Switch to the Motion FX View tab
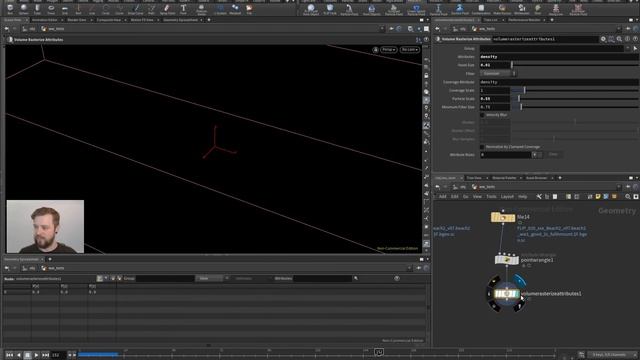Viewport: 640px width, 360px height. tap(142, 20)
